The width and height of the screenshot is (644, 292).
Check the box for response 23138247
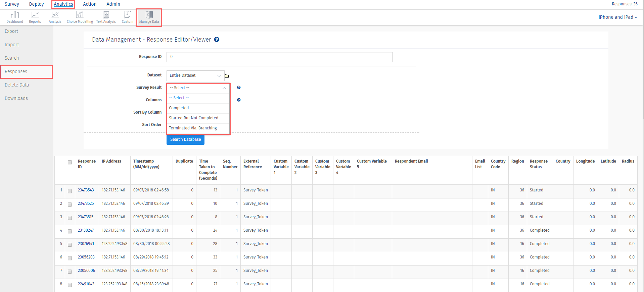[70, 231]
